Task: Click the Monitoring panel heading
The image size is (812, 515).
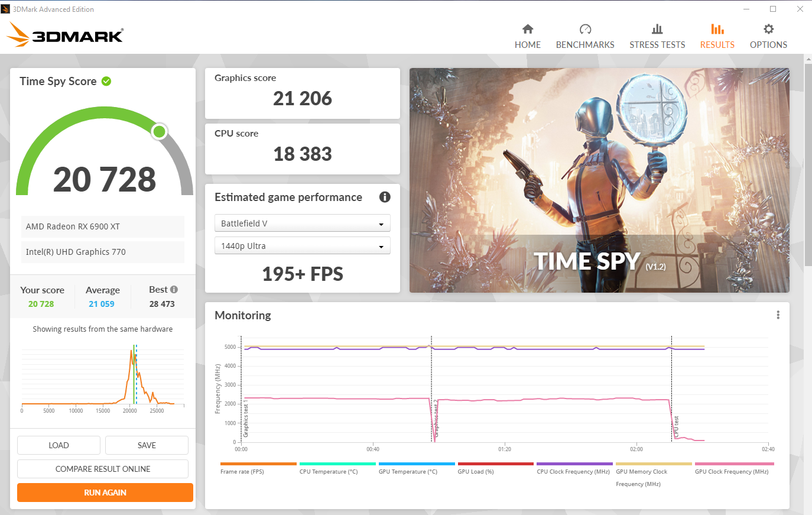Action: 243,315
